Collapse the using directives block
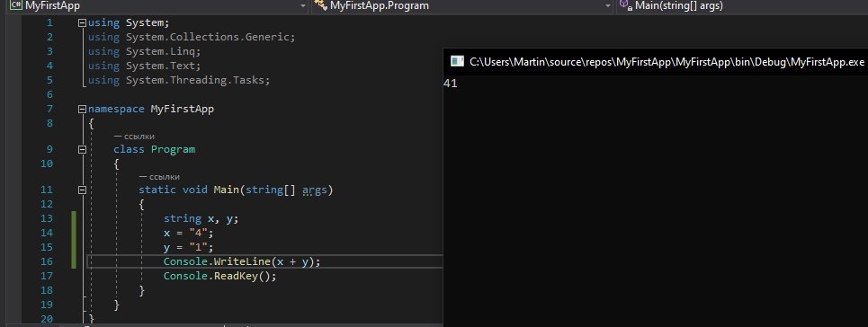Screen dimensions: 868x327 83,23
